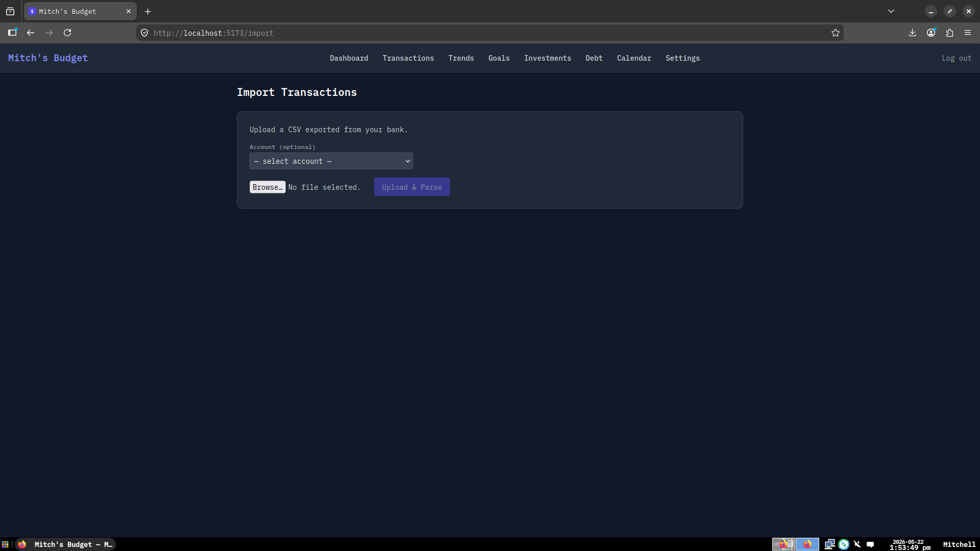Open the Mitchell user menu
This screenshot has width=980, height=551.
coord(959,544)
